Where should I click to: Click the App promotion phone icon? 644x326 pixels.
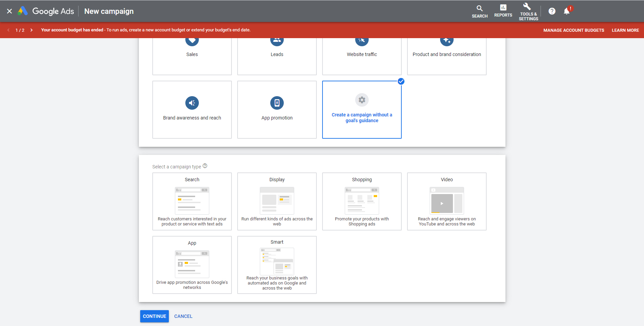coord(277,103)
